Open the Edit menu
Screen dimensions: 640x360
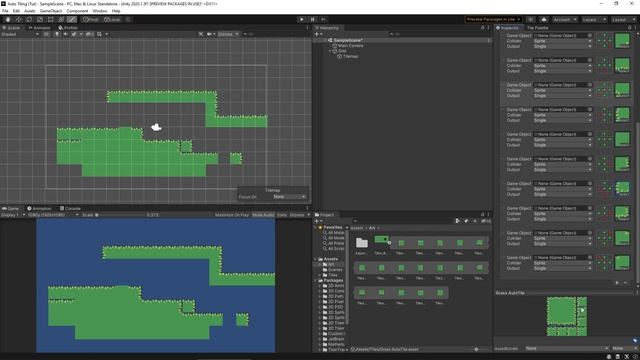point(16,11)
